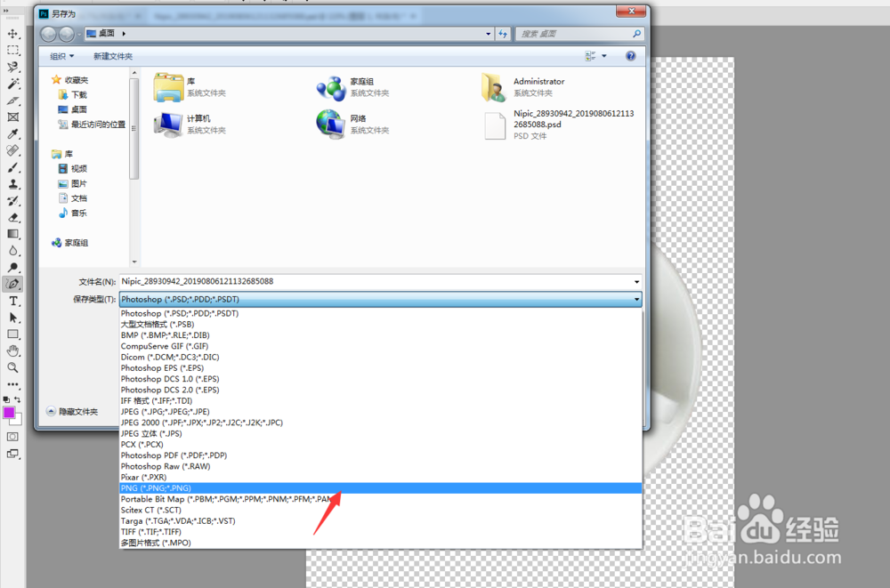The image size is (890, 588).
Task: Refresh the folder in address bar
Action: (502, 34)
